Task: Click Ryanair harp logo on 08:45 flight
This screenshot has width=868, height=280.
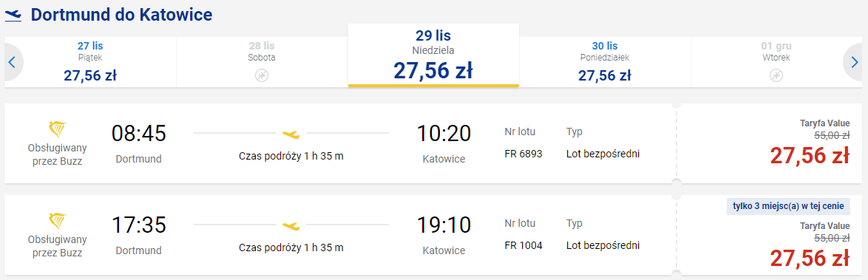Action: [x=57, y=131]
